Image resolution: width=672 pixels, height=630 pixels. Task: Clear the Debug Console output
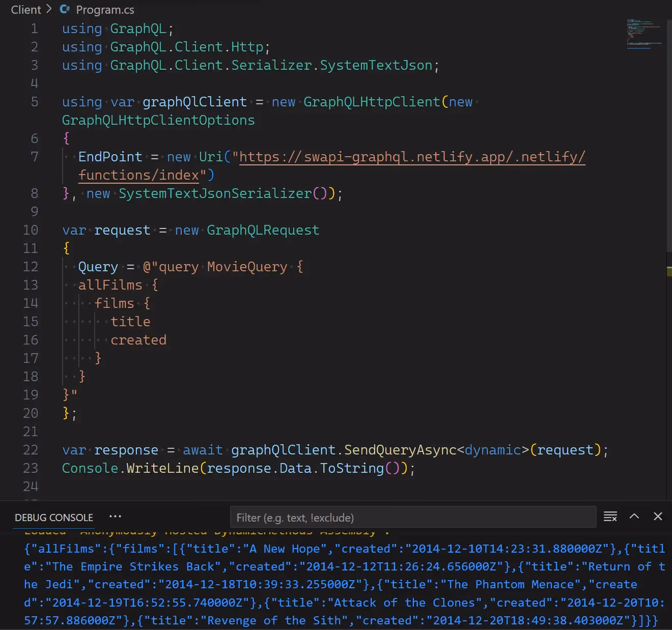pos(610,517)
